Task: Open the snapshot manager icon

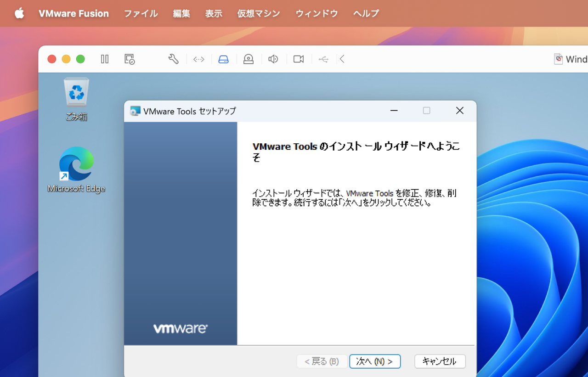Action: pyautogui.click(x=130, y=59)
